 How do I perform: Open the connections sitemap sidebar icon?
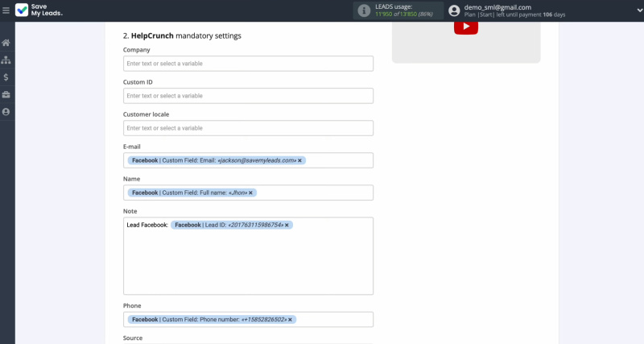point(6,60)
